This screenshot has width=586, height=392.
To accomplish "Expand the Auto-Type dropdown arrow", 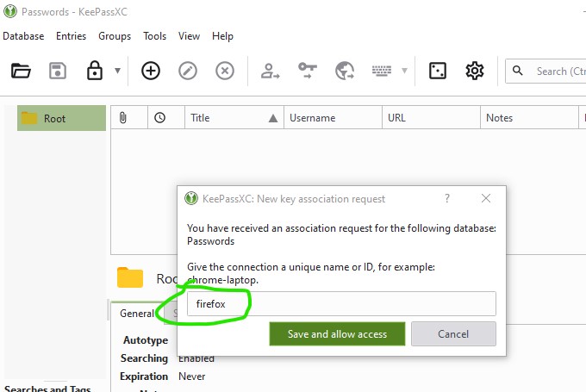I will (x=404, y=71).
